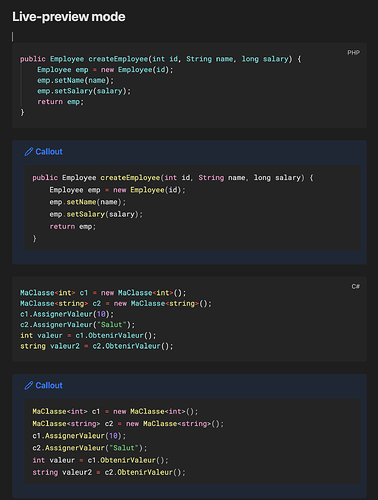
Task: Click 'string valeur2' line in C# block
Action: tap(97, 346)
